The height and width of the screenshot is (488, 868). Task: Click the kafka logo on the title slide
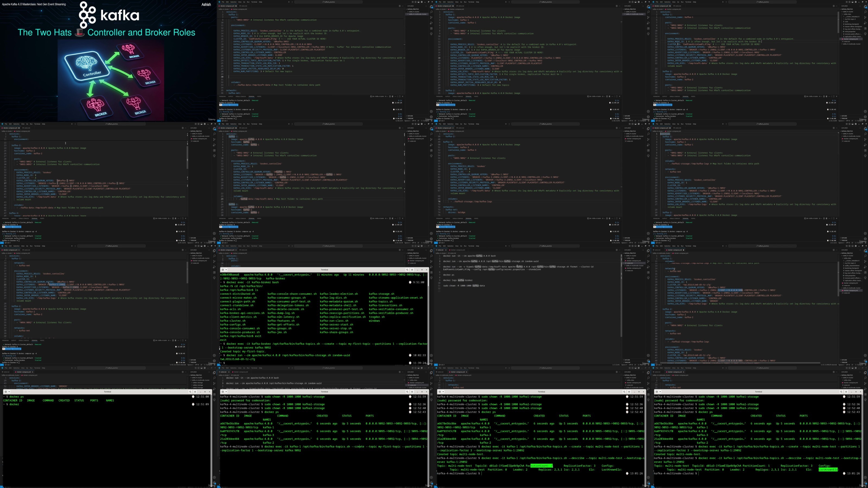click(x=109, y=15)
